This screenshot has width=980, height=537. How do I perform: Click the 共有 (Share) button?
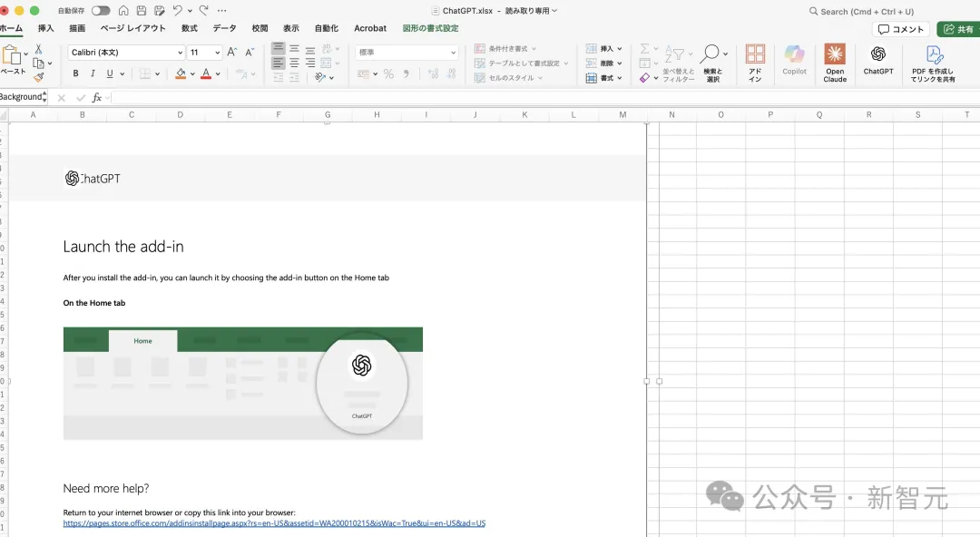(958, 29)
